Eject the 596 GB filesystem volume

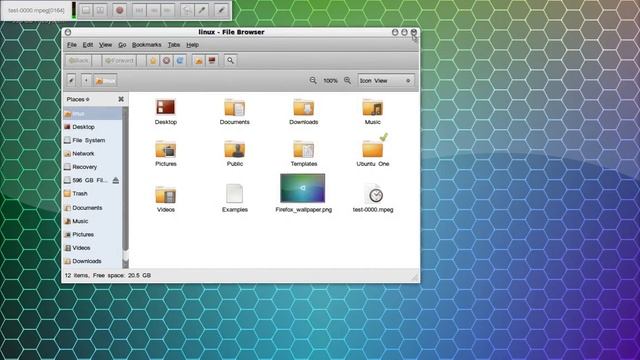point(116,180)
